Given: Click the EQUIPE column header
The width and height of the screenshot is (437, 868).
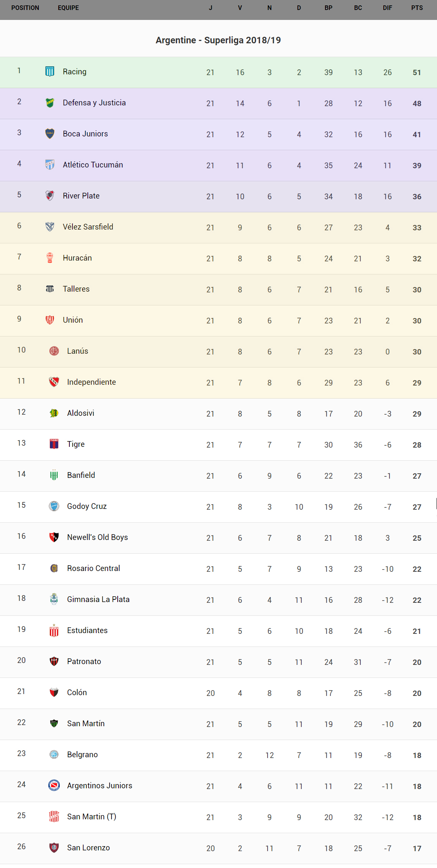Looking at the screenshot, I should pyautogui.click(x=68, y=8).
